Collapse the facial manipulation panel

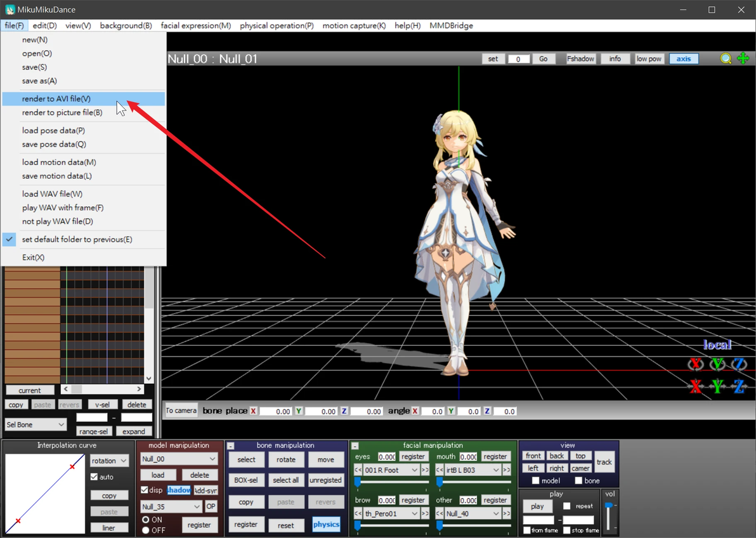[355, 446]
